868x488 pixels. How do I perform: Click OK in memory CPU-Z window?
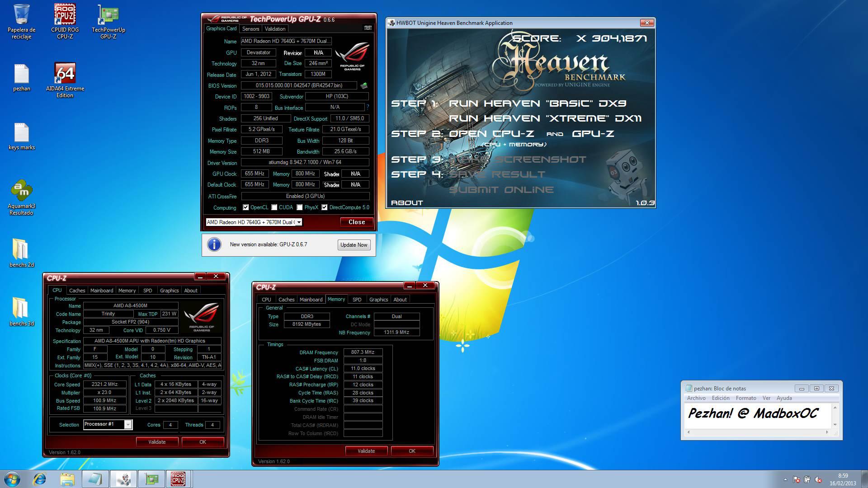(x=412, y=451)
